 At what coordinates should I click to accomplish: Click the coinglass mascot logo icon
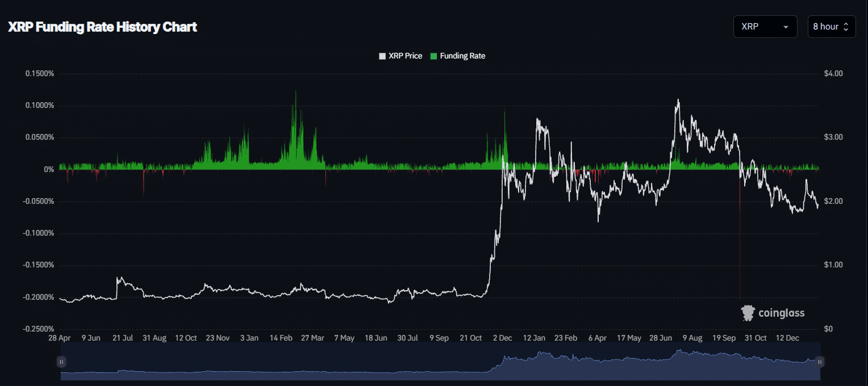748,313
